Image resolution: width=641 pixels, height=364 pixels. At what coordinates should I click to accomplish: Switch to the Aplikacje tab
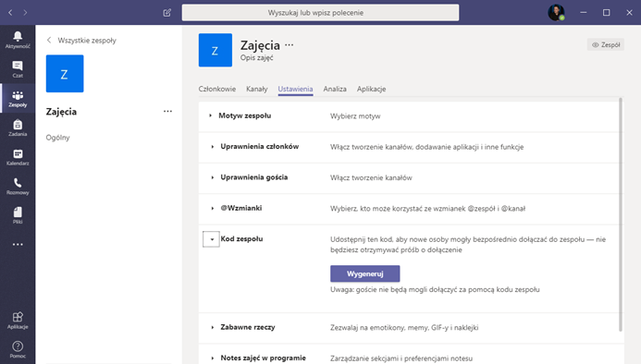coord(371,89)
